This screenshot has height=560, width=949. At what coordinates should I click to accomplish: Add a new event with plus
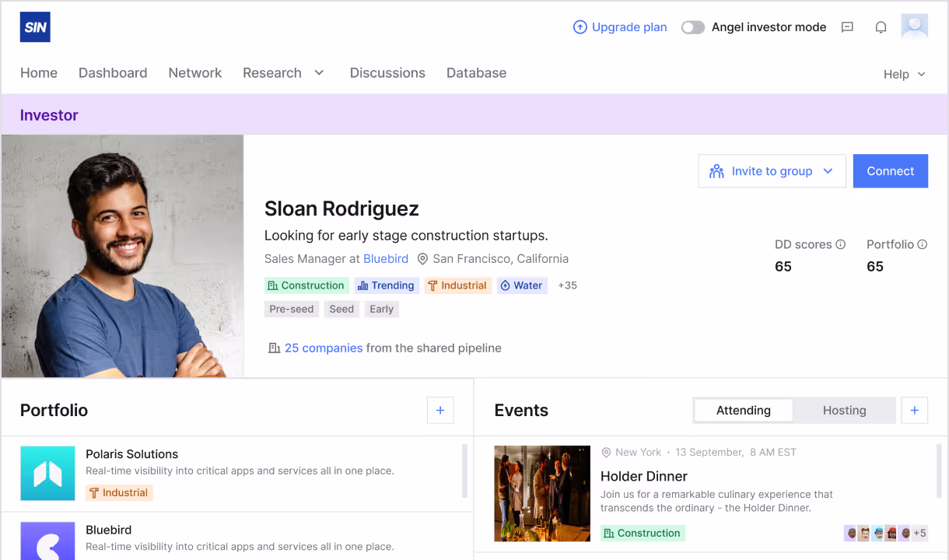click(914, 410)
